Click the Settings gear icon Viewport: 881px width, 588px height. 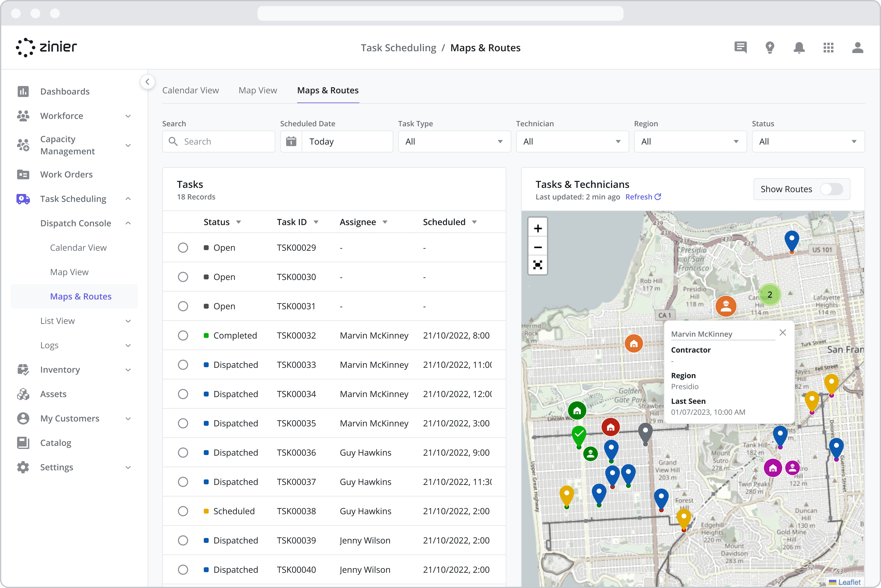(x=23, y=467)
